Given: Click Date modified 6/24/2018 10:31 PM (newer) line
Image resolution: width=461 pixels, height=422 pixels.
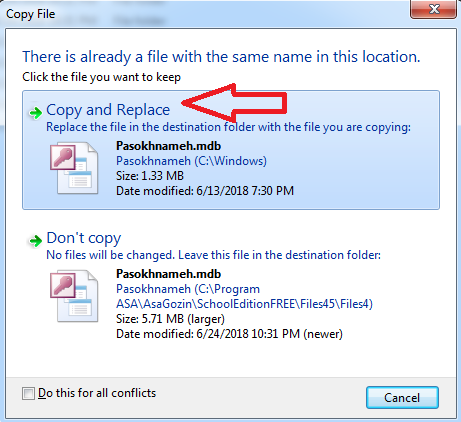Looking at the screenshot, I should click(229, 334).
